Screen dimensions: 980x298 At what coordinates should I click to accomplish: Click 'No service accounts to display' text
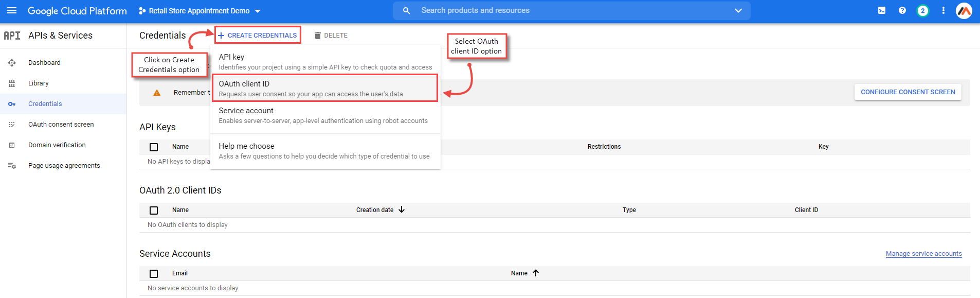tap(193, 288)
